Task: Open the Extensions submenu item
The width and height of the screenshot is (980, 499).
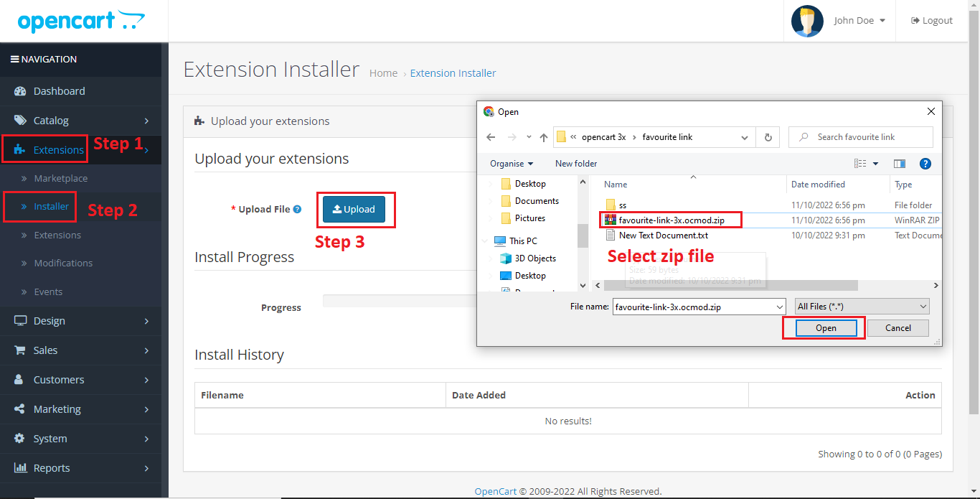Action: point(57,235)
